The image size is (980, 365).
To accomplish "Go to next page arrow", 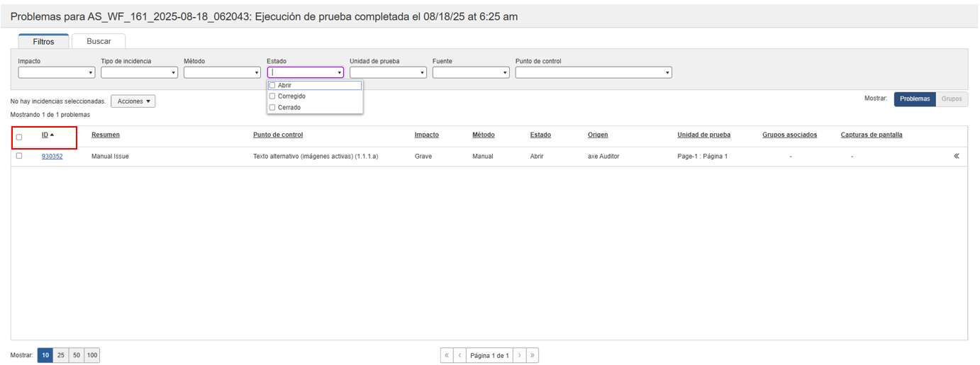I will click(519, 355).
